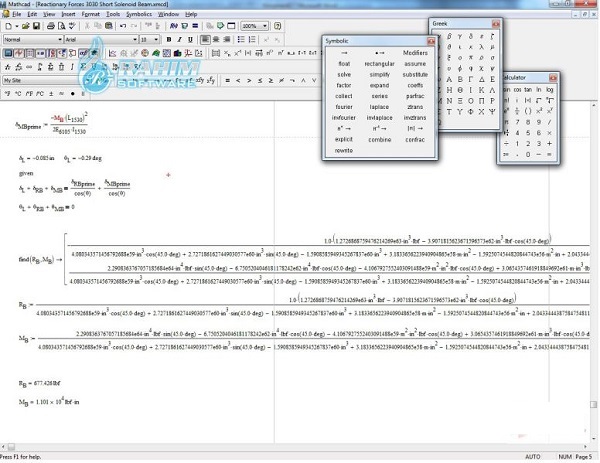Screen dimensions: 600x463
Task: Click tan in the Calculator palette
Action: point(528,90)
